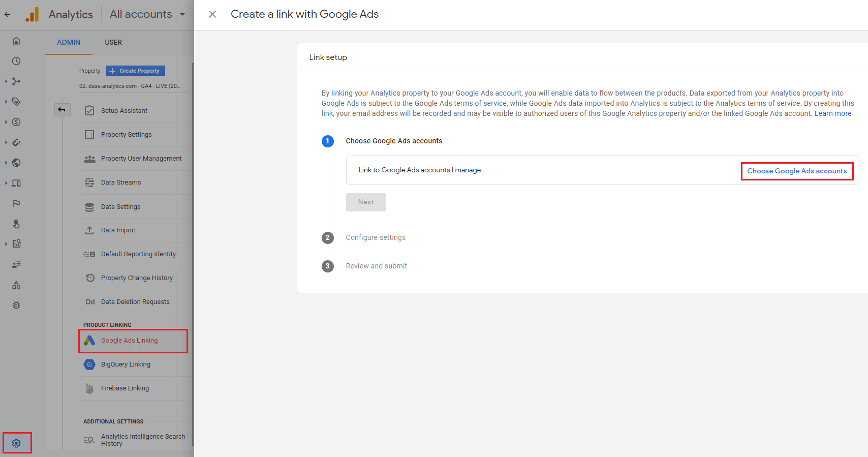Open the globe Demographics icon in the sidebar
Image resolution: width=868 pixels, height=457 pixels.
point(16,163)
